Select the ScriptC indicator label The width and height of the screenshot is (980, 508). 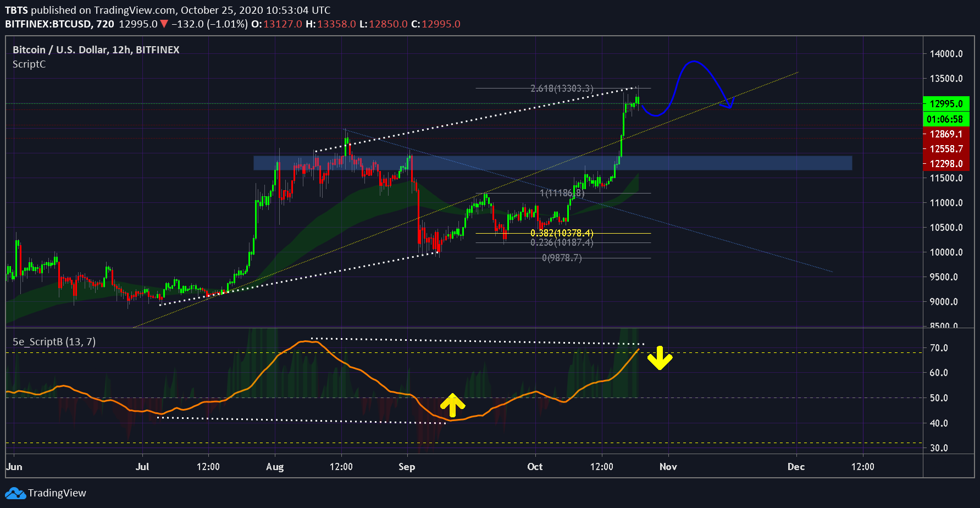coord(29,64)
